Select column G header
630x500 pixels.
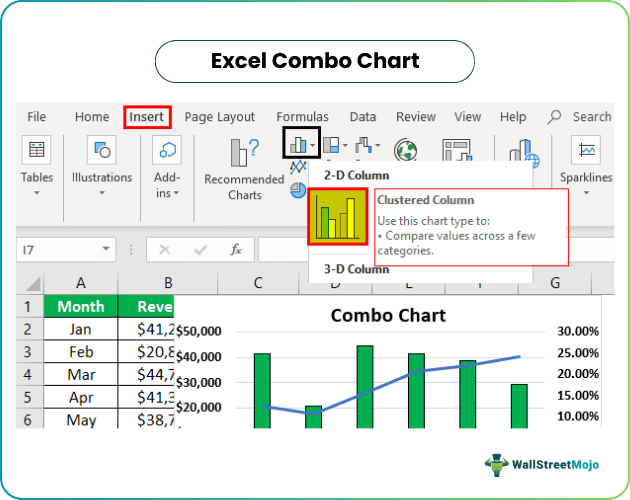click(555, 283)
